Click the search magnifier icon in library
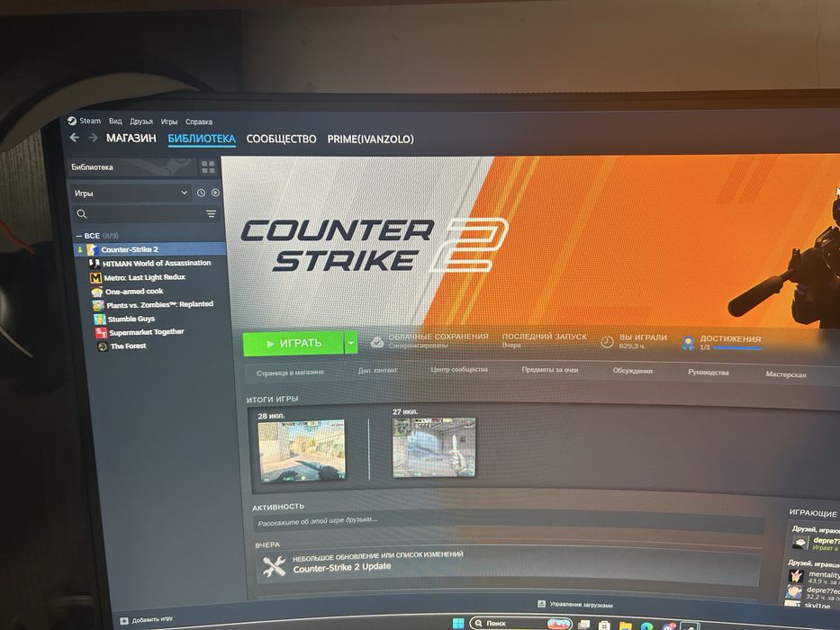Viewport: 840px width, 630px height. pos(81,214)
